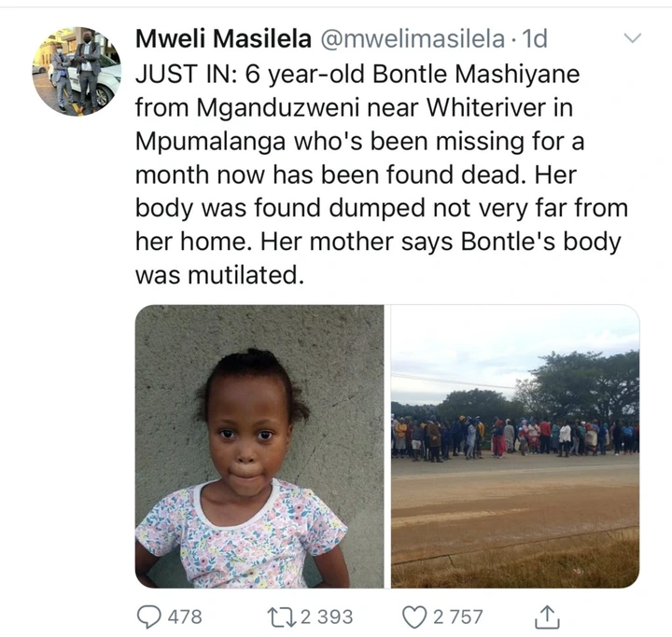Open Mweli Masilela's round profile avatar
This screenshot has width=672, height=637.
(x=77, y=71)
